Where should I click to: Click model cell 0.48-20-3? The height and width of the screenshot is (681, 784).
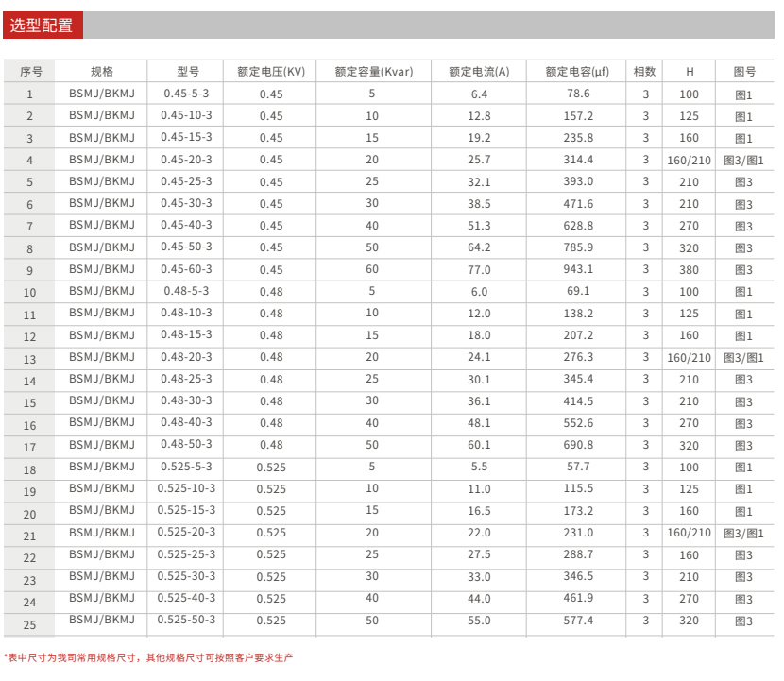(x=187, y=357)
